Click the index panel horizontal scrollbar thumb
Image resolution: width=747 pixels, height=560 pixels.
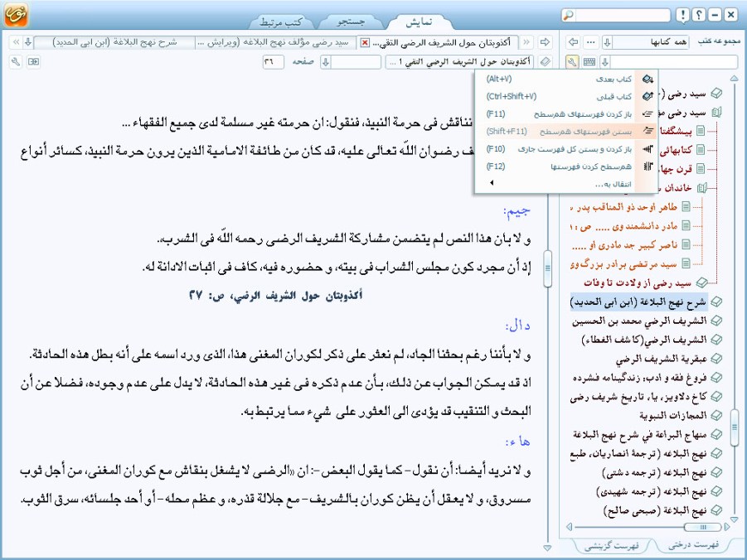pyautogui.click(x=702, y=527)
